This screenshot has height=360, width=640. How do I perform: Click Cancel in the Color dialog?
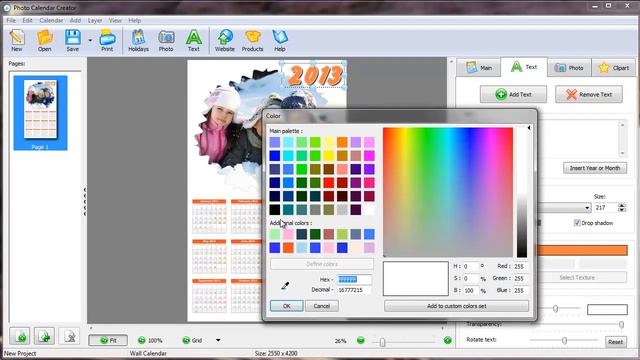pyautogui.click(x=322, y=306)
